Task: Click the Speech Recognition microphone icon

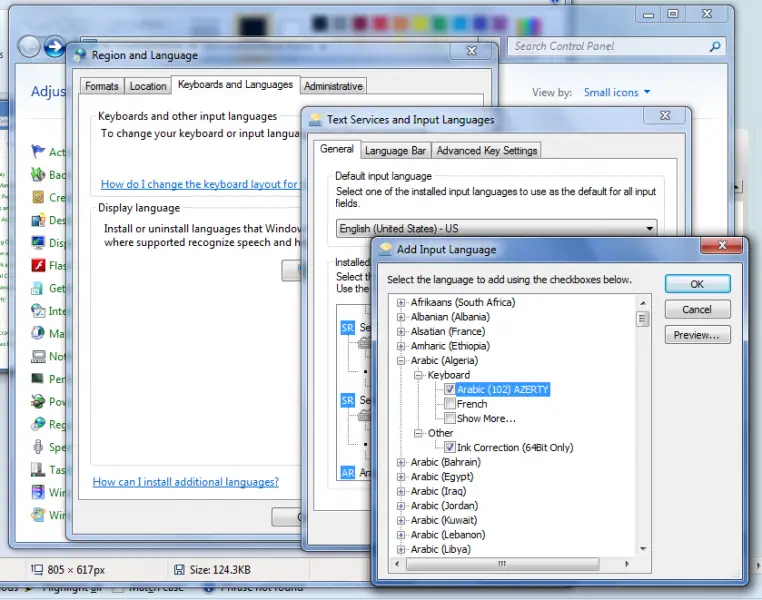Action: click(38, 446)
